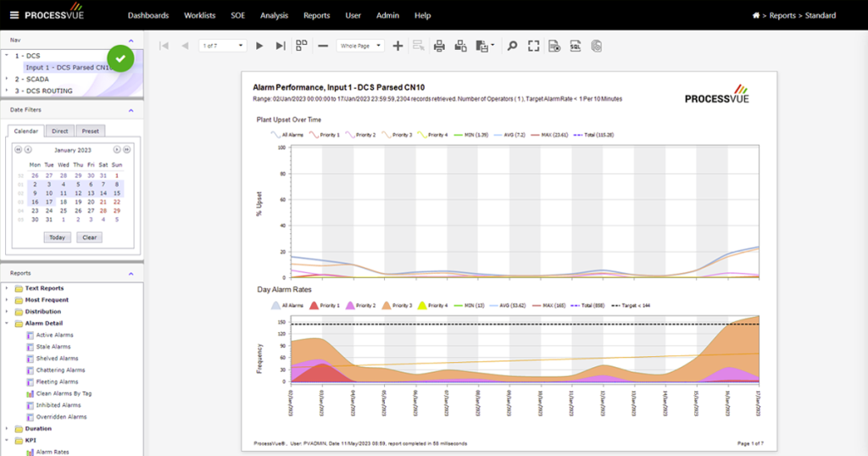The image size is (868, 456).
Task: Select the Calendar date tab
Action: click(26, 131)
